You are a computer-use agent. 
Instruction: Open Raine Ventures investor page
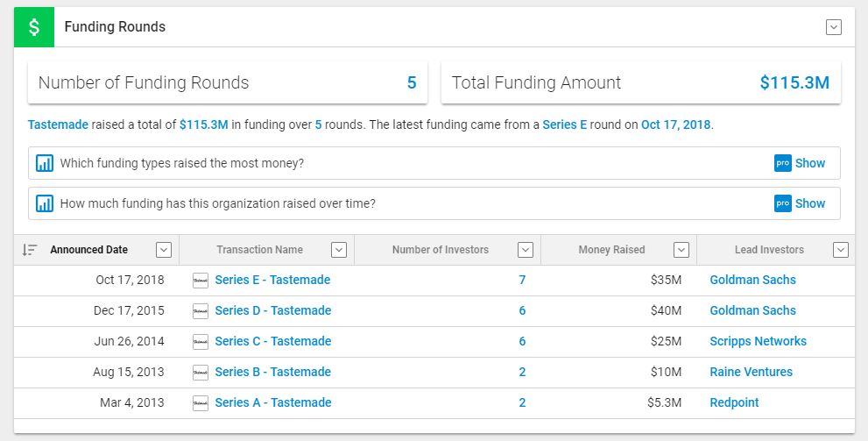(x=751, y=372)
